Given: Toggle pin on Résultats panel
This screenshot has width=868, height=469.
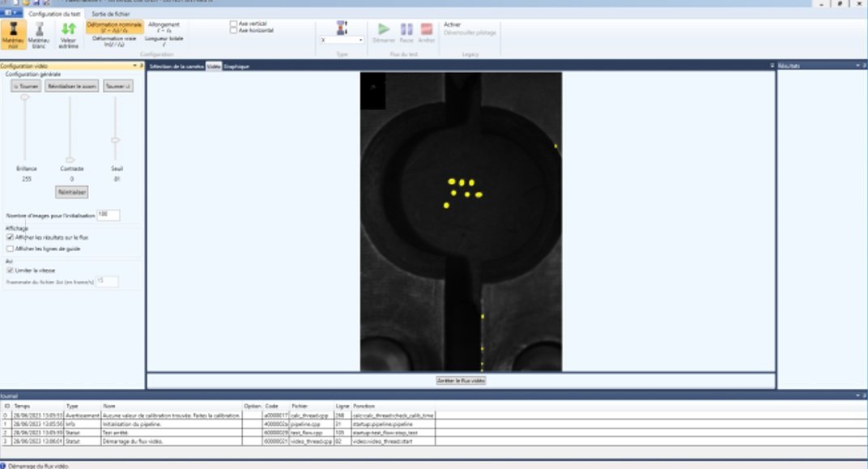Looking at the screenshot, I should coord(864,66).
